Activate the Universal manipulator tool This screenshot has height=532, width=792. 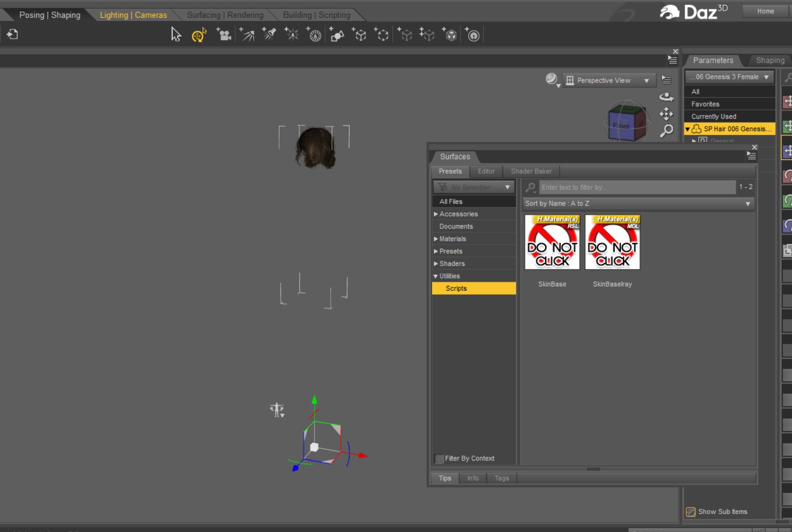199,35
